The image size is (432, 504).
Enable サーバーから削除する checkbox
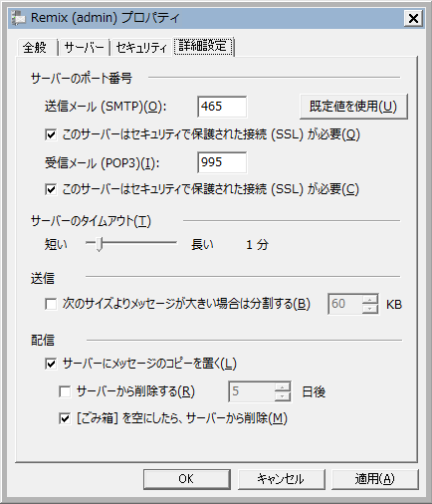pos(65,391)
